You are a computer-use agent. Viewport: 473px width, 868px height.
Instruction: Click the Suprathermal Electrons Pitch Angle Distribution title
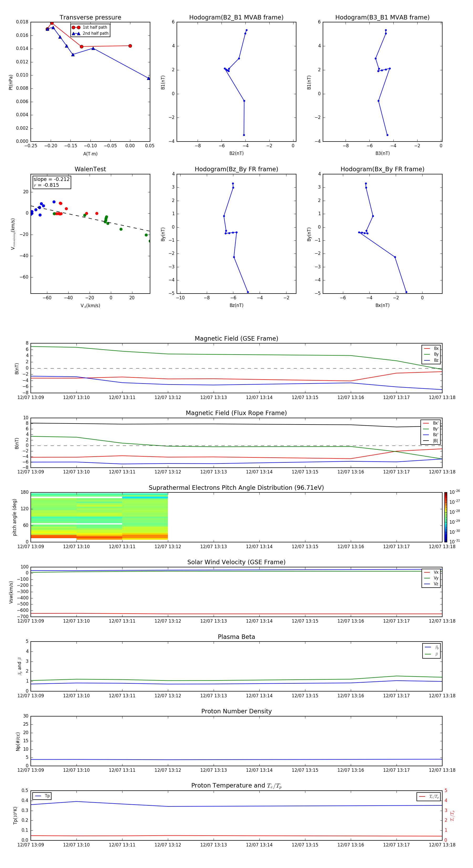(x=236, y=488)
